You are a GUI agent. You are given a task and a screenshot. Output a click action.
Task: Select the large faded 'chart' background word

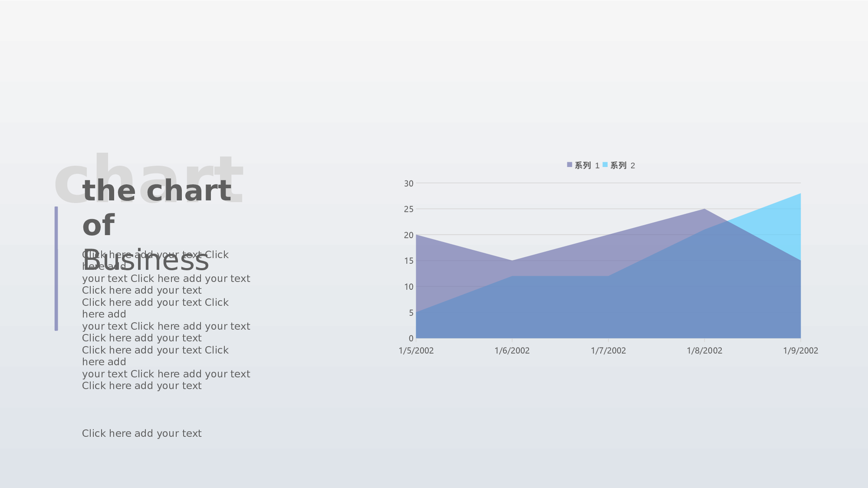coord(148,179)
